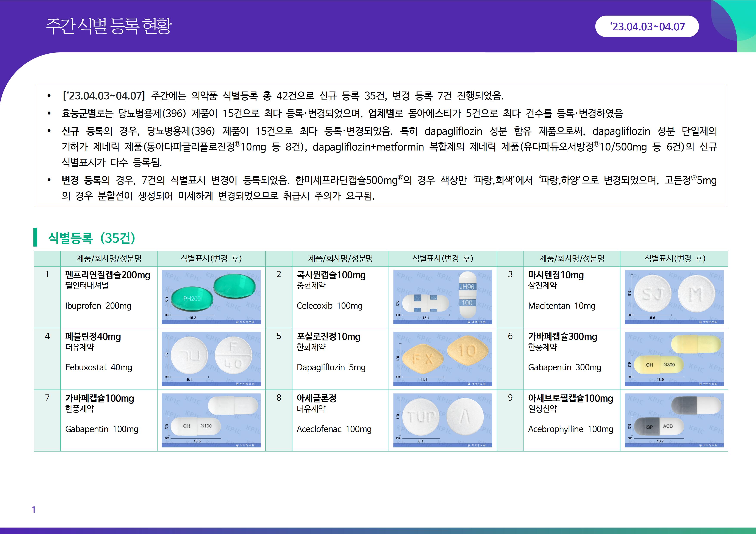Screen dimensions: 756x534
Task: Click the first 제품/회사명/성분명 column header
Action: point(109,258)
